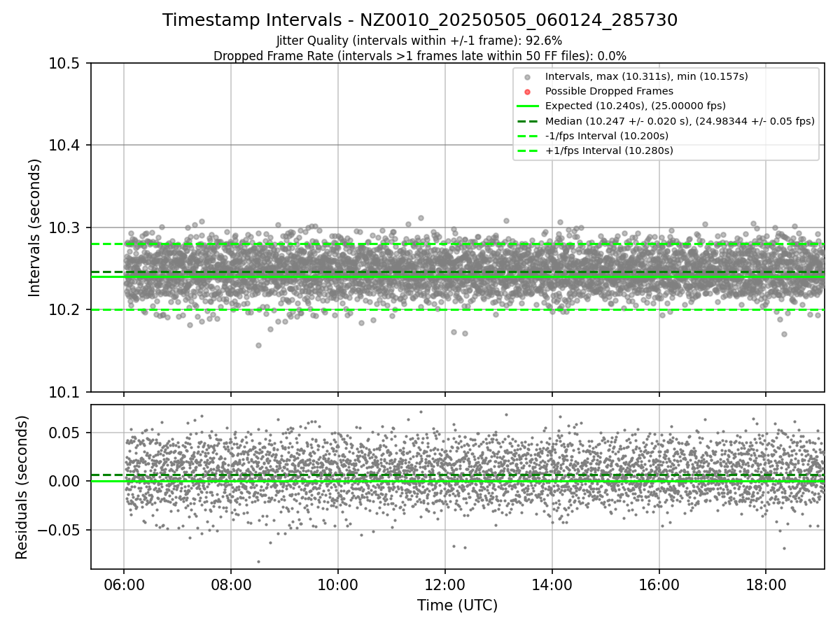Image resolution: width=840 pixels, height=630 pixels.
Task: Click legend entry '-1/fps Interval (10.200s)'
Action: click(607, 136)
